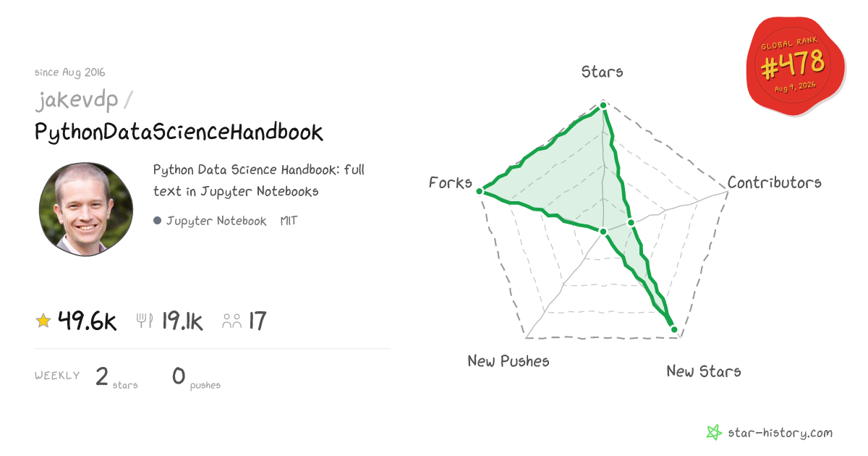Click the red Global Rank #478 badge
Image resolution: width=868 pixels, height=456 pixels.
pos(796,67)
